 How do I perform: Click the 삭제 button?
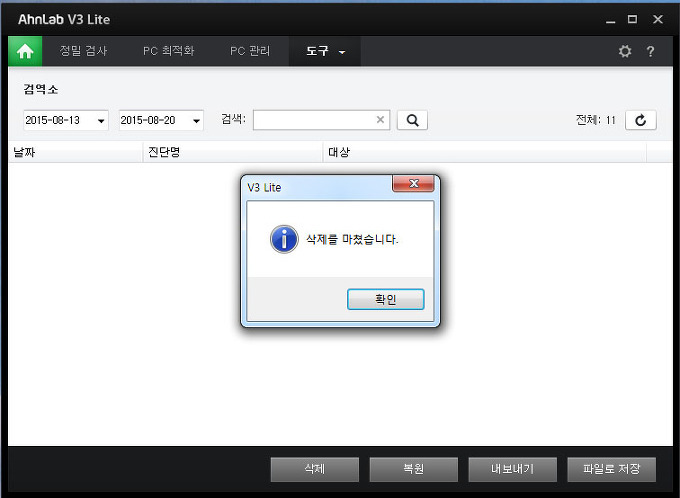pyautogui.click(x=315, y=469)
